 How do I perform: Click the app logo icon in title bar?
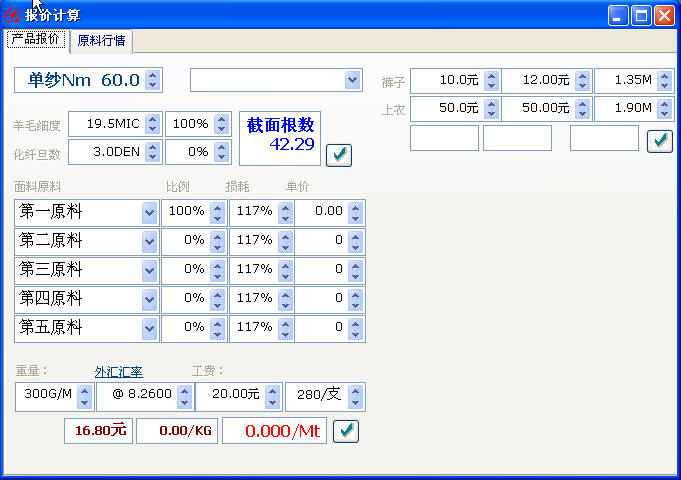pos(12,15)
